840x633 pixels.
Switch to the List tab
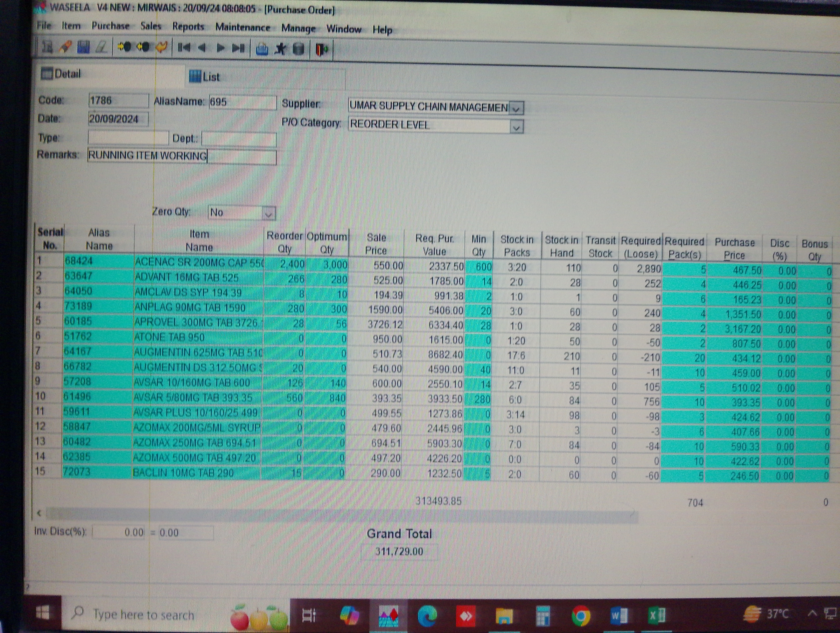click(205, 77)
